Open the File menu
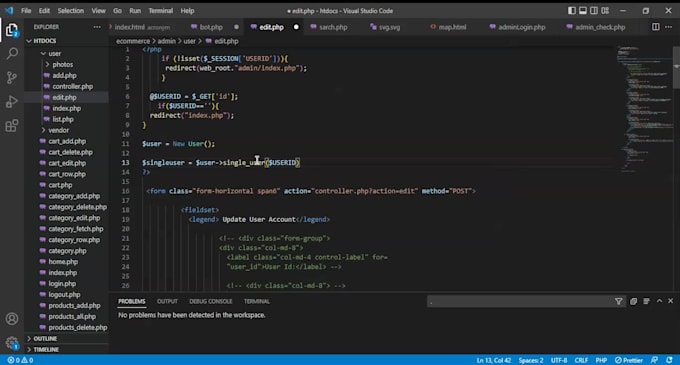 [x=26, y=11]
